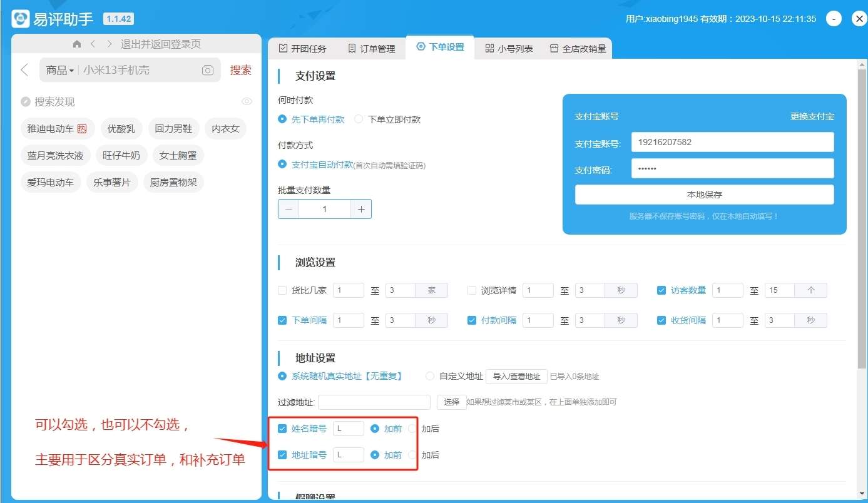Select 旺仔牛奶 search suggestion
Image resolution: width=868 pixels, height=503 pixels.
(121, 155)
